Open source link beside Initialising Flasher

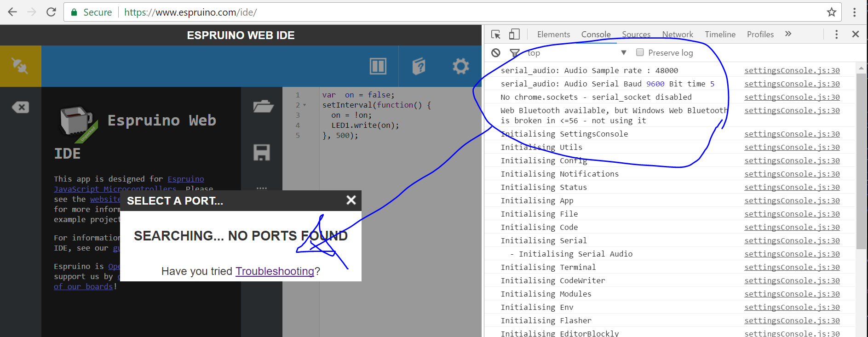click(792, 320)
